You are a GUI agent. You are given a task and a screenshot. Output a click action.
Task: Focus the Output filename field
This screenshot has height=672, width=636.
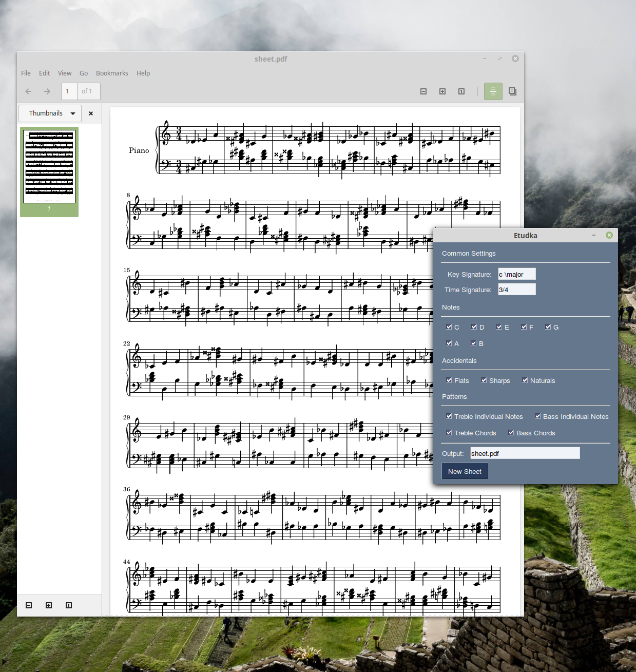(525, 453)
